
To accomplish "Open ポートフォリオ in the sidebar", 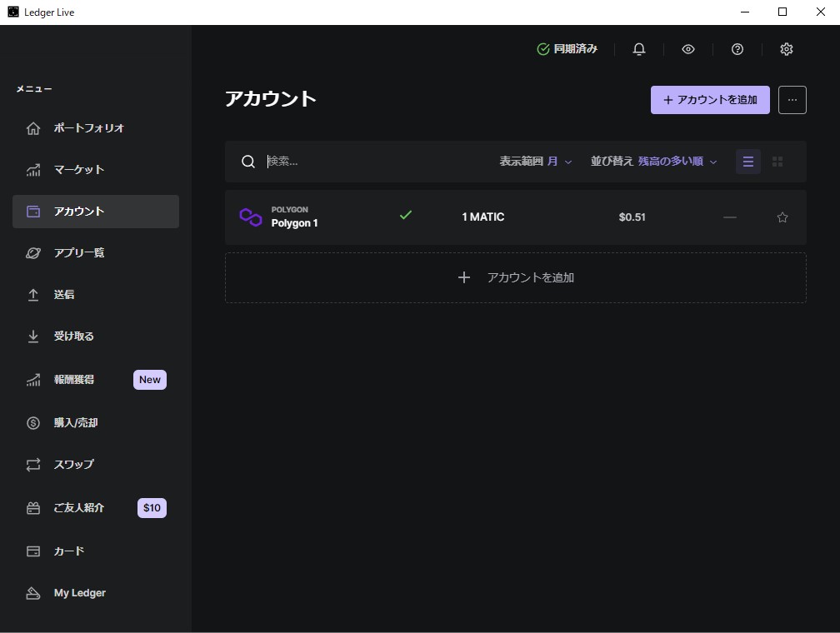I will (95, 128).
